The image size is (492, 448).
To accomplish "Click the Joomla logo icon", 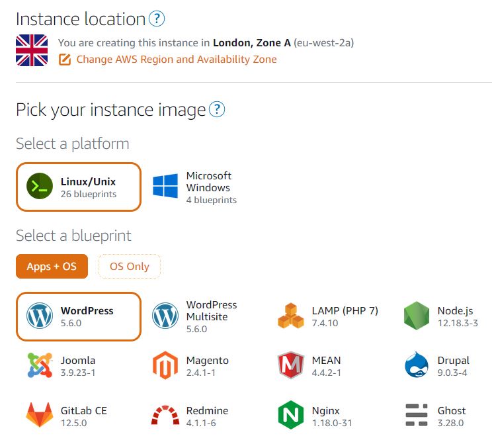I will 40,365.
